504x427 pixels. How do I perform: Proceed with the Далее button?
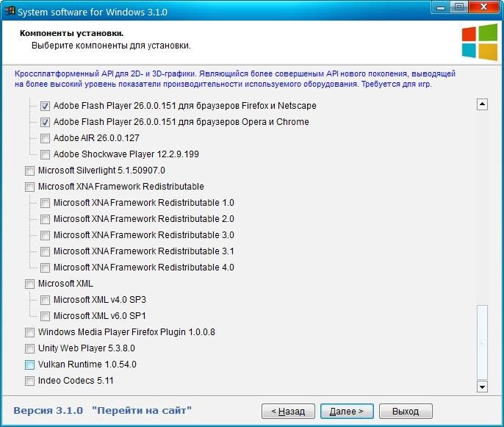coord(347,412)
